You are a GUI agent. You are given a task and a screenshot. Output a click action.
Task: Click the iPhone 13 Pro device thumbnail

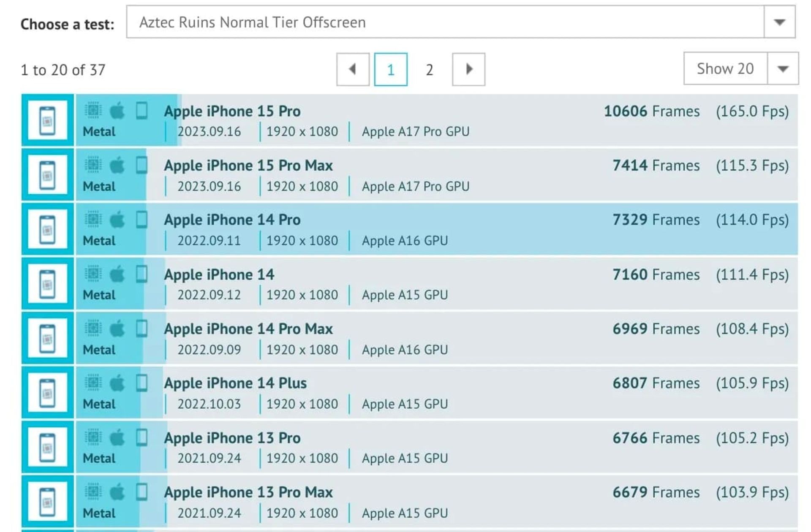point(48,447)
